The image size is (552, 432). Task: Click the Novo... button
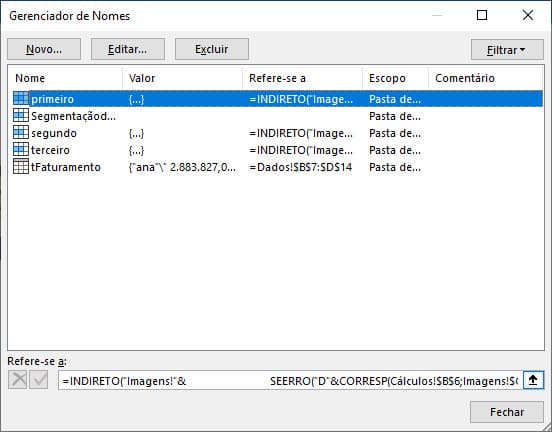[44, 49]
